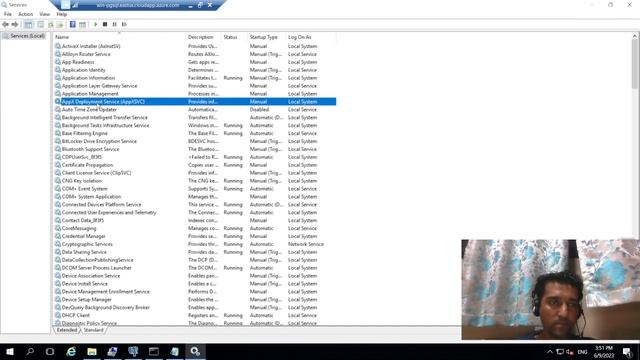
Task: Open the Action menu
Action: 25,14
